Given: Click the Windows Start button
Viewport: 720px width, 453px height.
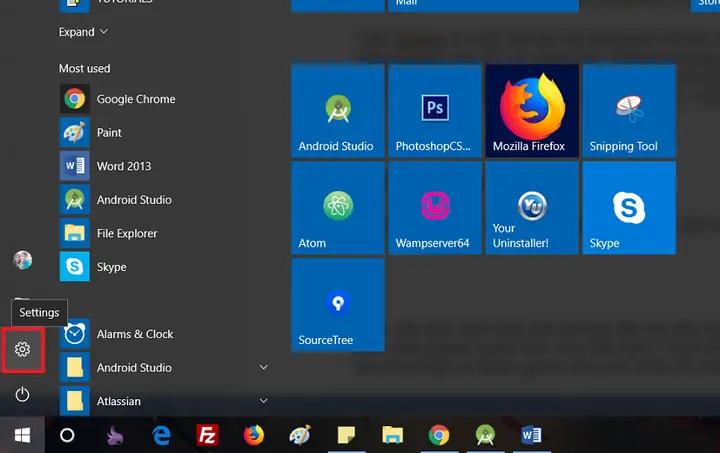Looking at the screenshot, I should (22, 435).
